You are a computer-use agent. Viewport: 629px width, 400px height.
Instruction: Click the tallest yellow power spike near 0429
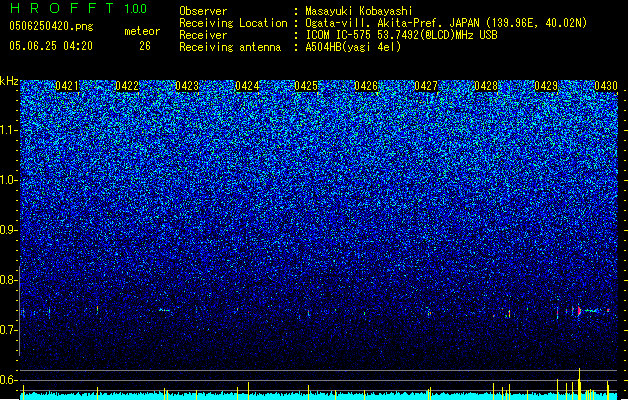(x=579, y=384)
